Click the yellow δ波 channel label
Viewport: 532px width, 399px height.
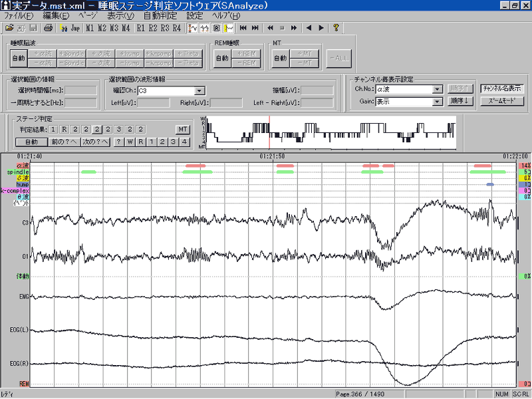[23, 178]
